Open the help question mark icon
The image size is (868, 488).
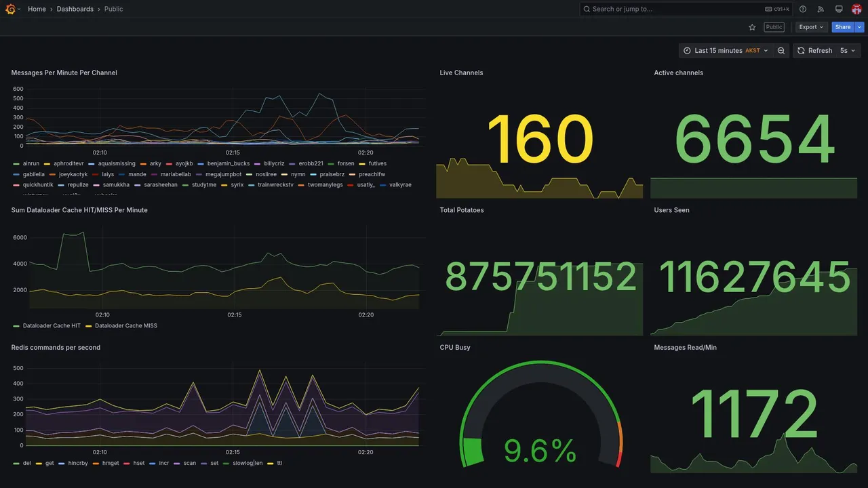(x=803, y=9)
